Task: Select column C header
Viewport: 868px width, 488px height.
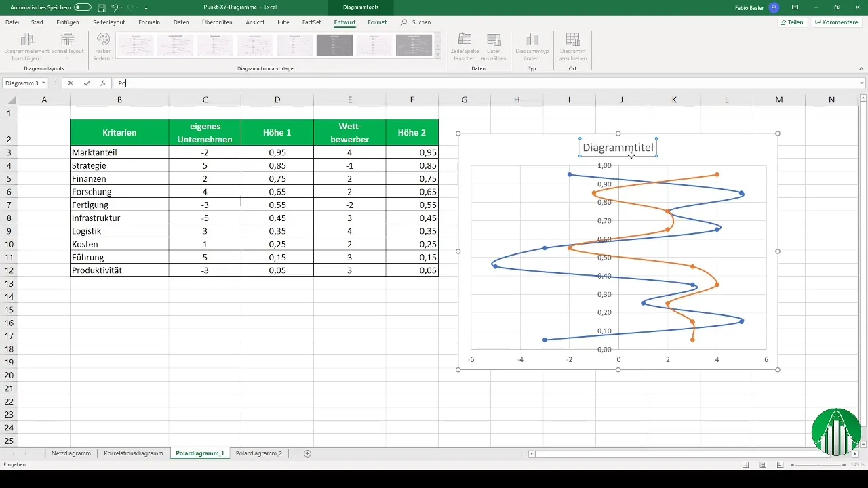Action: tap(205, 100)
